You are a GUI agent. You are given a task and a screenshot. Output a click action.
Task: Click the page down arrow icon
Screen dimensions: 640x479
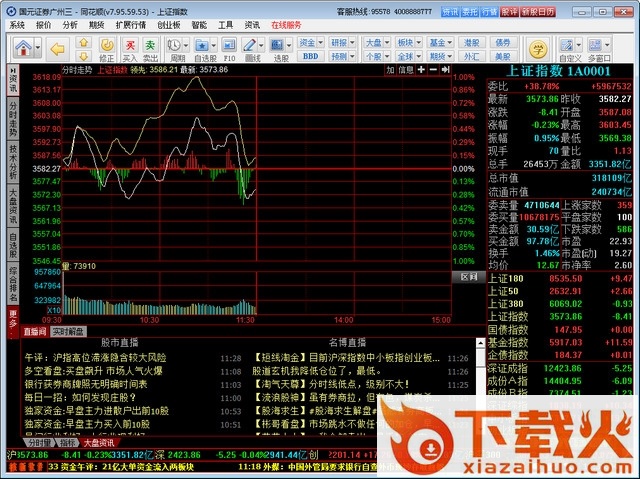84,55
